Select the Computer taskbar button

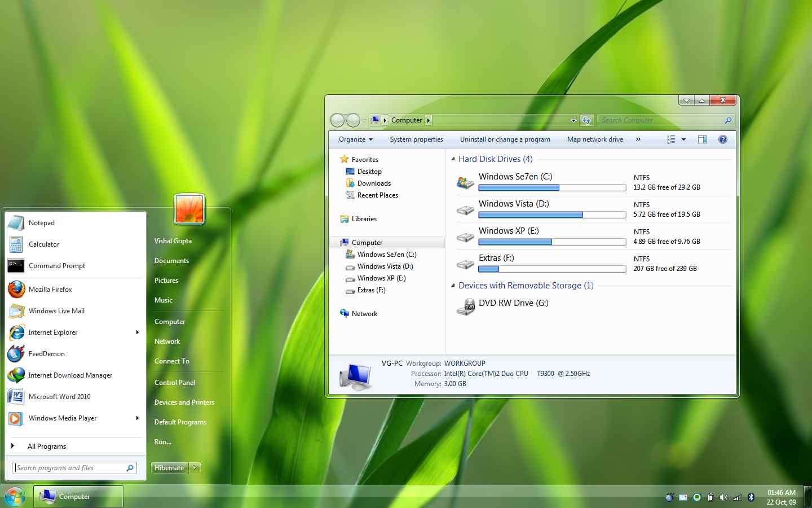tap(78, 497)
